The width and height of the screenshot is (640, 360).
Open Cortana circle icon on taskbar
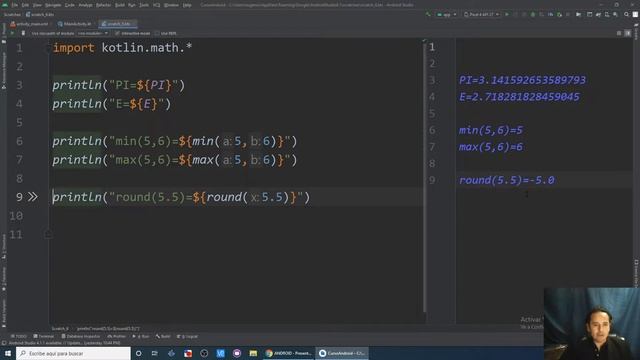[x=139, y=353]
